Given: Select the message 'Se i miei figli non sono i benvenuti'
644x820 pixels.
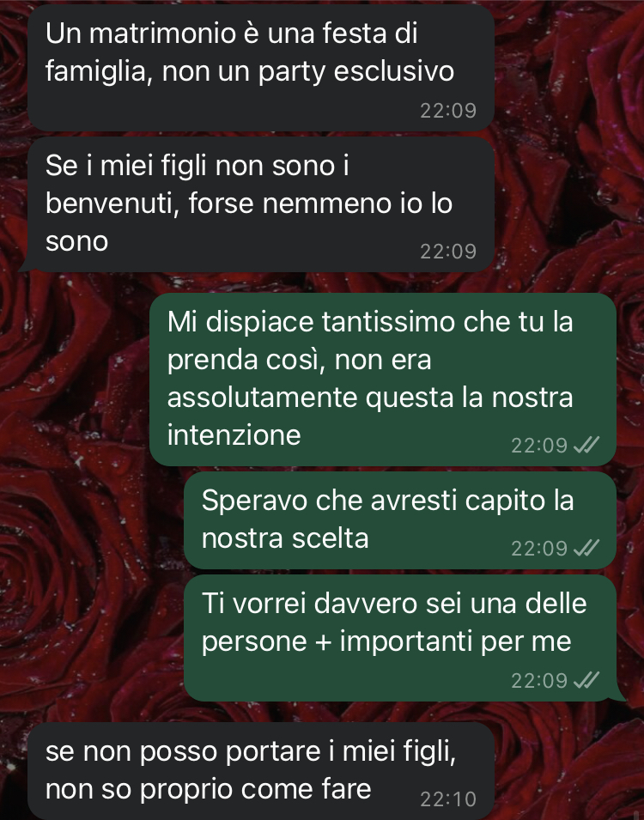Looking at the screenshot, I should pos(261,204).
